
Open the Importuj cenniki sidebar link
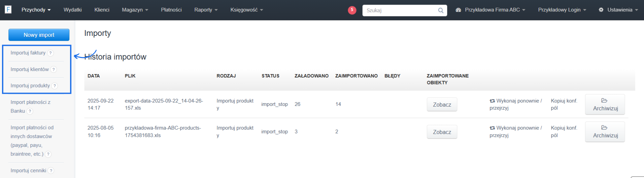click(28, 171)
